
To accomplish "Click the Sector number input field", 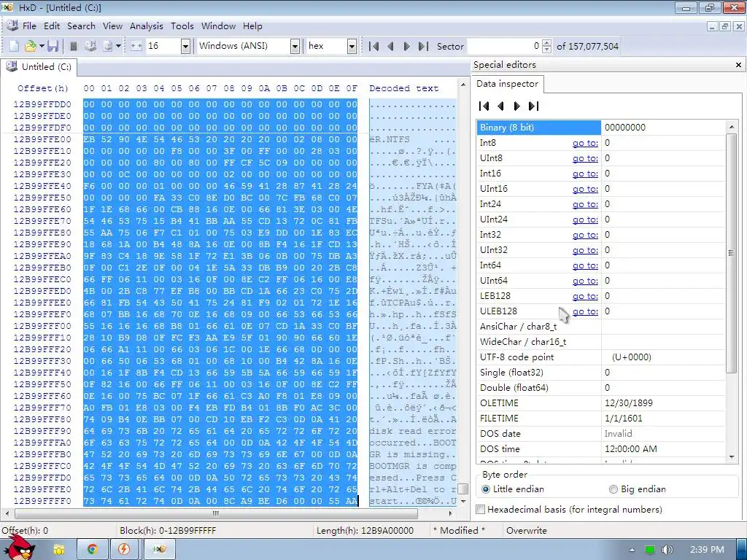I will [504, 46].
